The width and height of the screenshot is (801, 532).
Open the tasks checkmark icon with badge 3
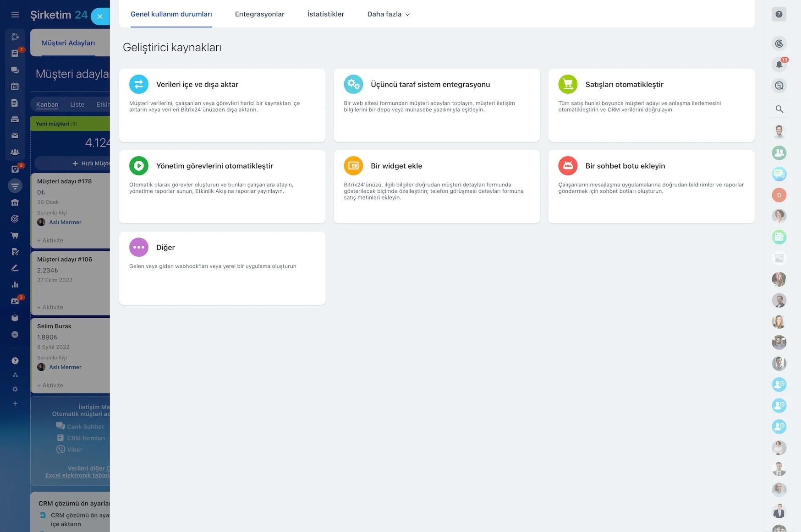[15, 169]
